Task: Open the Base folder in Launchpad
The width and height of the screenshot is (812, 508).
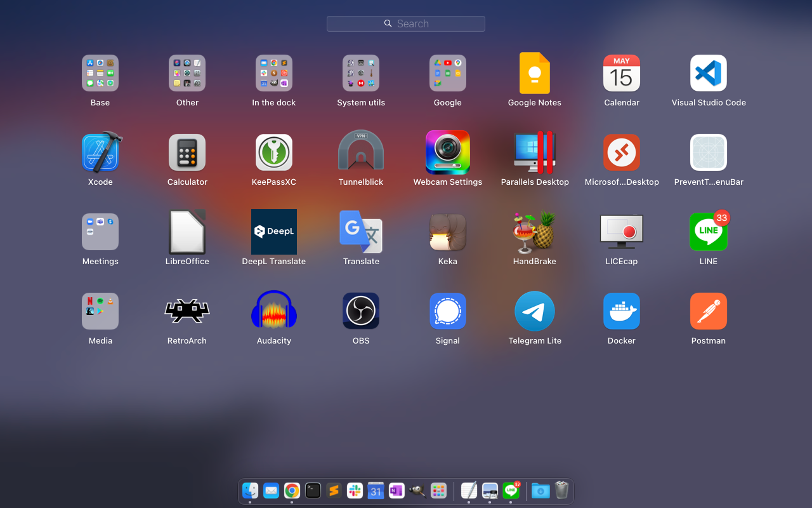Action: click(100, 73)
